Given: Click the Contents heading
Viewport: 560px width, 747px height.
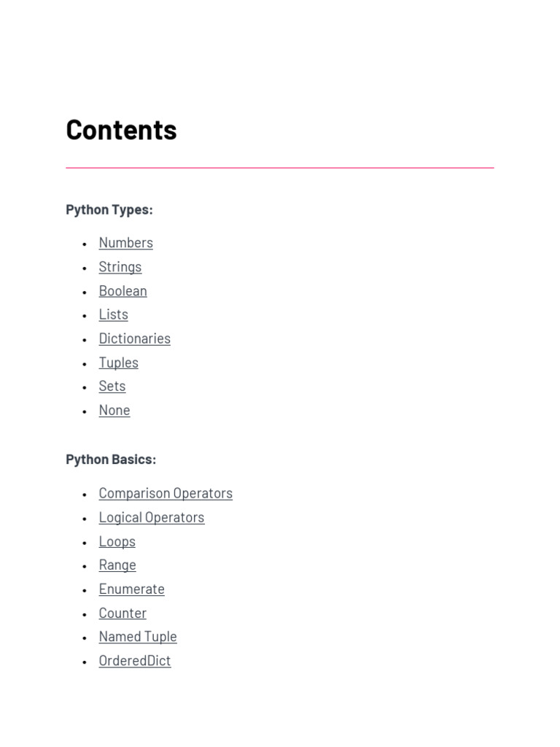Looking at the screenshot, I should point(121,130).
